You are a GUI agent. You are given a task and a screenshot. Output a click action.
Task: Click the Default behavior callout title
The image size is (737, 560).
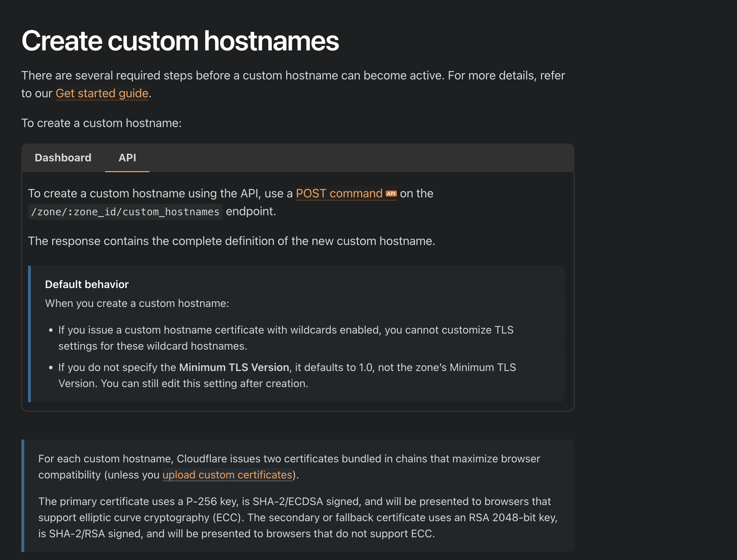[87, 284]
